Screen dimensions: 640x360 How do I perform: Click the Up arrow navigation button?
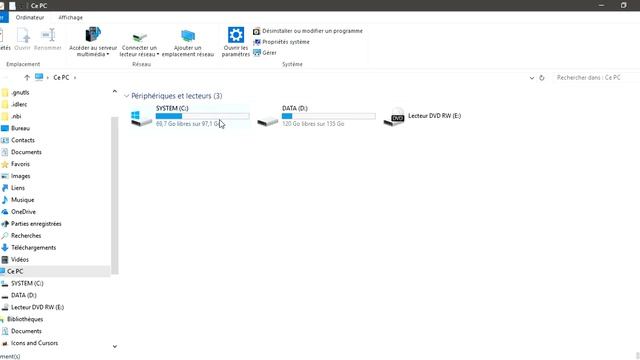tap(27, 78)
